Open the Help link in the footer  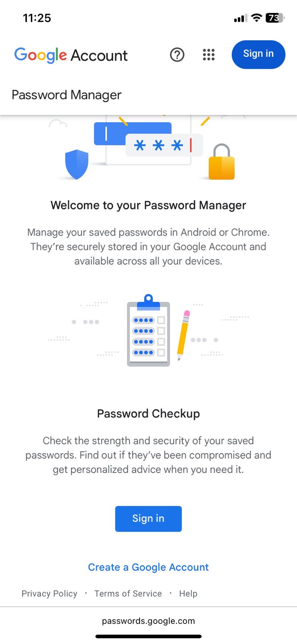tap(188, 594)
